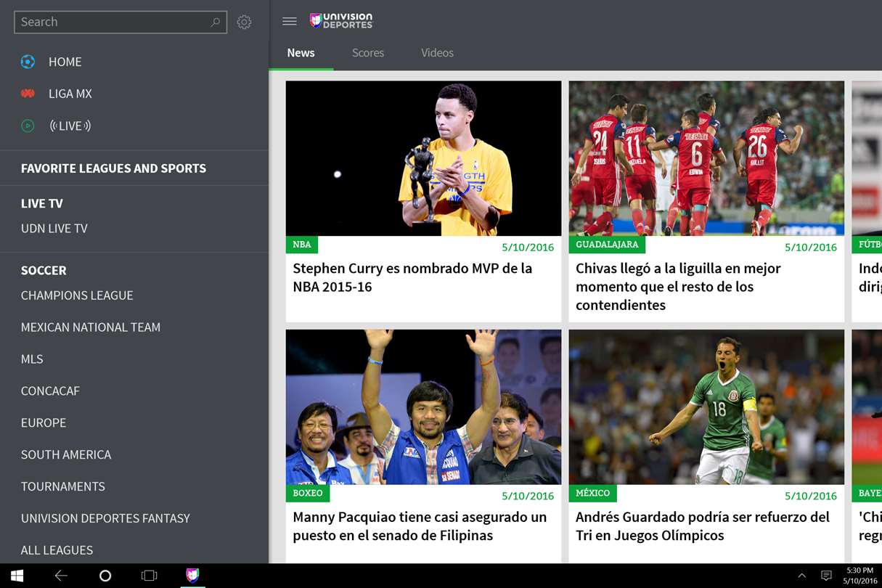Open the settings gear icon
Screen dimensions: 882x588
tap(245, 23)
